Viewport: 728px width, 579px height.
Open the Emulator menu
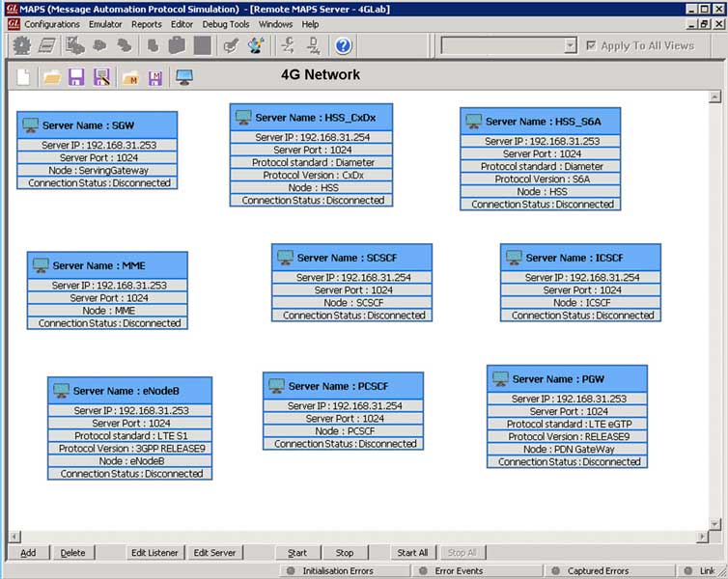(105, 24)
